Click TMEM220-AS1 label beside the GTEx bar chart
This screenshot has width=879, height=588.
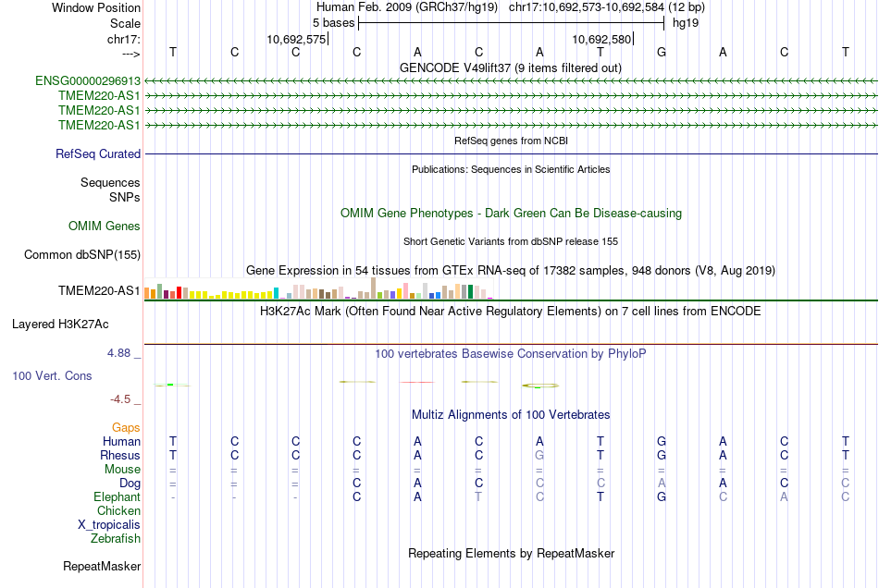pos(99,290)
